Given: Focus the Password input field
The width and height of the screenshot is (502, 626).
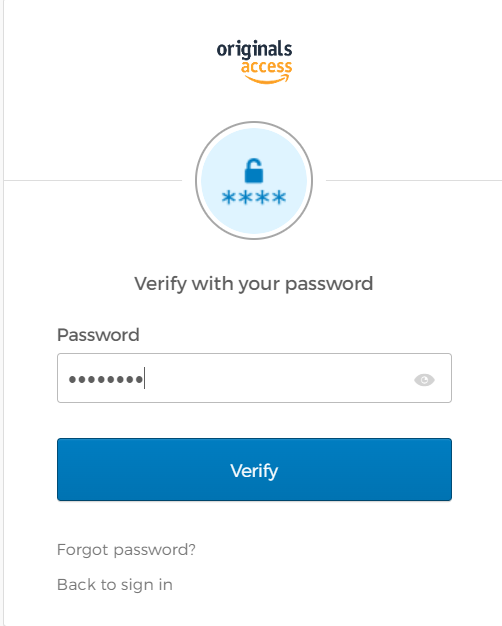Looking at the screenshot, I should click(x=254, y=378).
